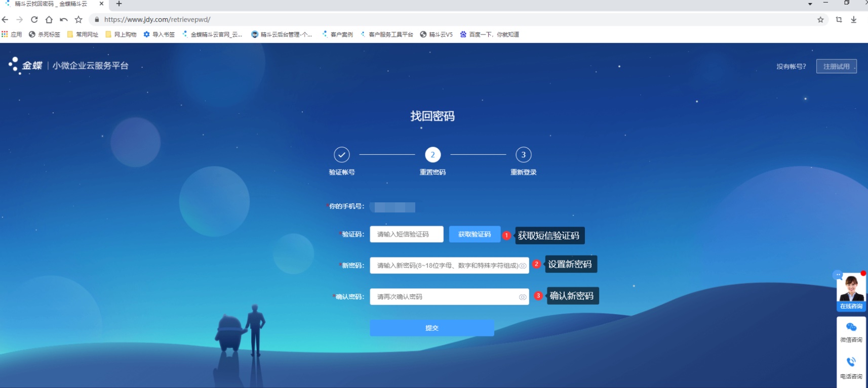
Task: Click the undo/restore arrow icon
Action: pyautogui.click(x=63, y=20)
